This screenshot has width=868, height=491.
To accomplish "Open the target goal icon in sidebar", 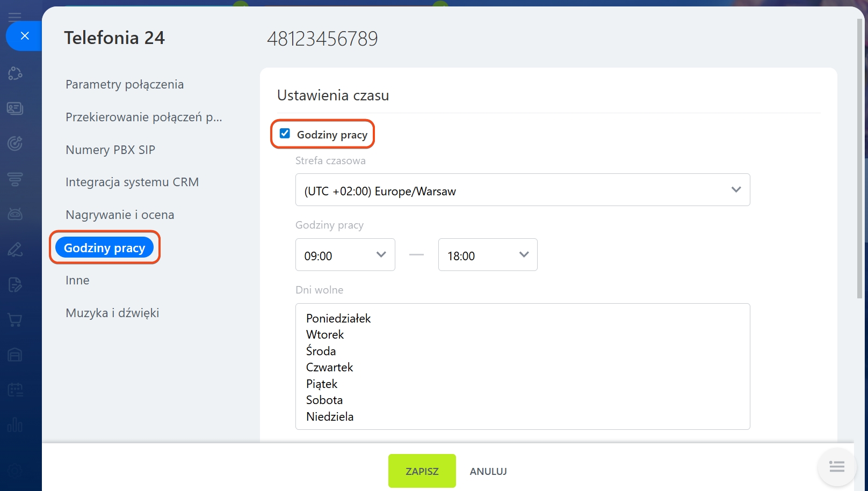I will 15,143.
